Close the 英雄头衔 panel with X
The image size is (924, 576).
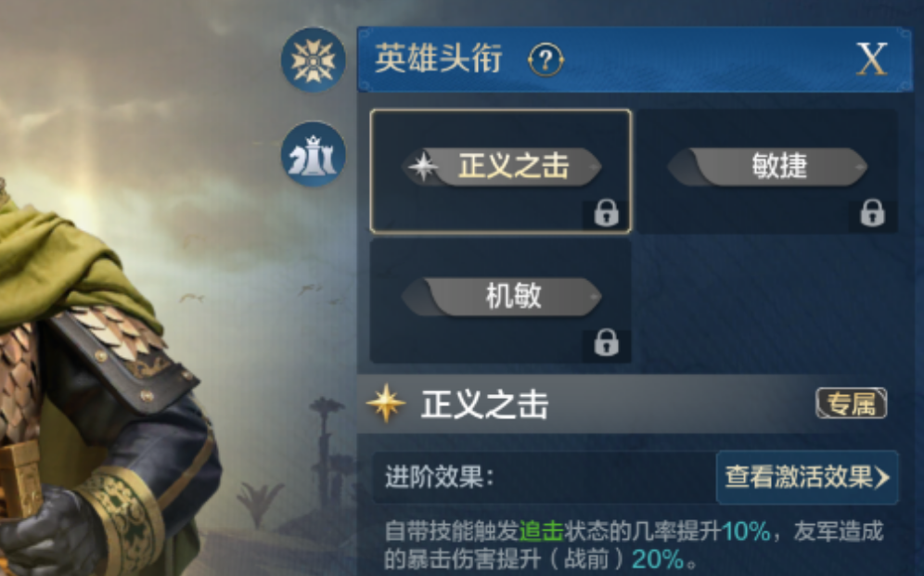click(x=871, y=58)
